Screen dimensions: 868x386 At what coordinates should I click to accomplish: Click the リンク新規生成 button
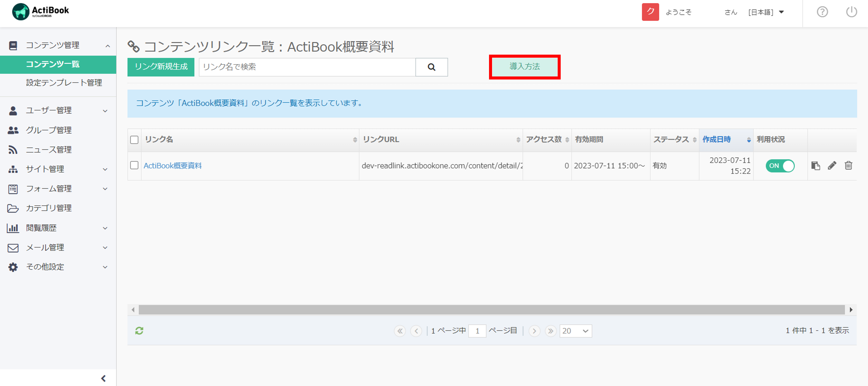click(161, 67)
